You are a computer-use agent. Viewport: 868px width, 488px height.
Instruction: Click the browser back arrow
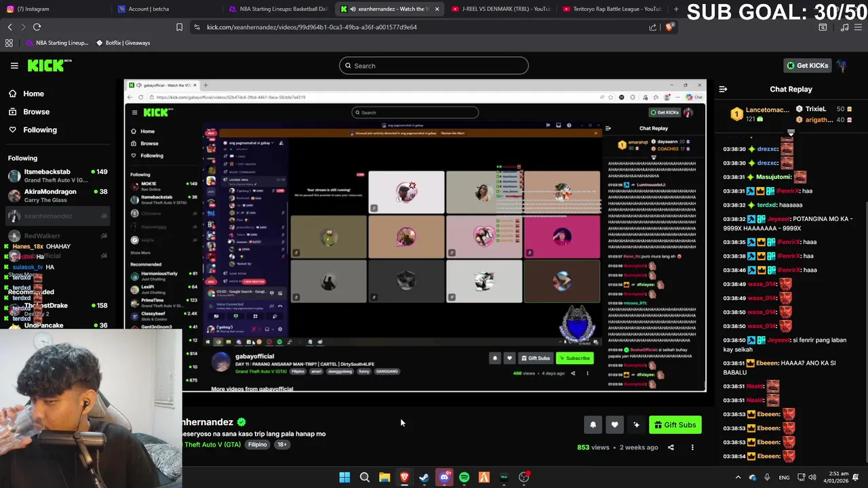point(9,27)
